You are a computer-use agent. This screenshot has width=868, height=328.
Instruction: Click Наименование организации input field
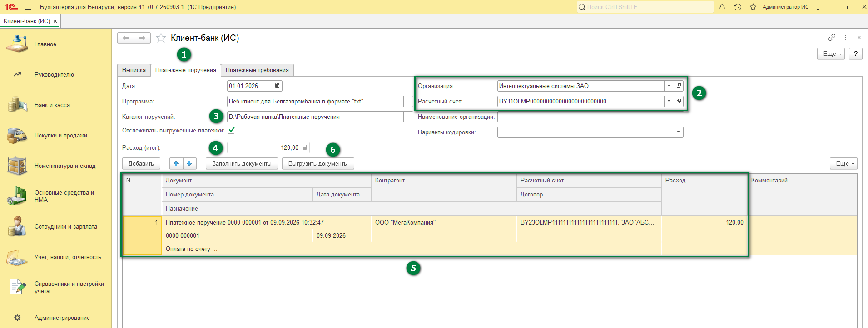point(590,117)
